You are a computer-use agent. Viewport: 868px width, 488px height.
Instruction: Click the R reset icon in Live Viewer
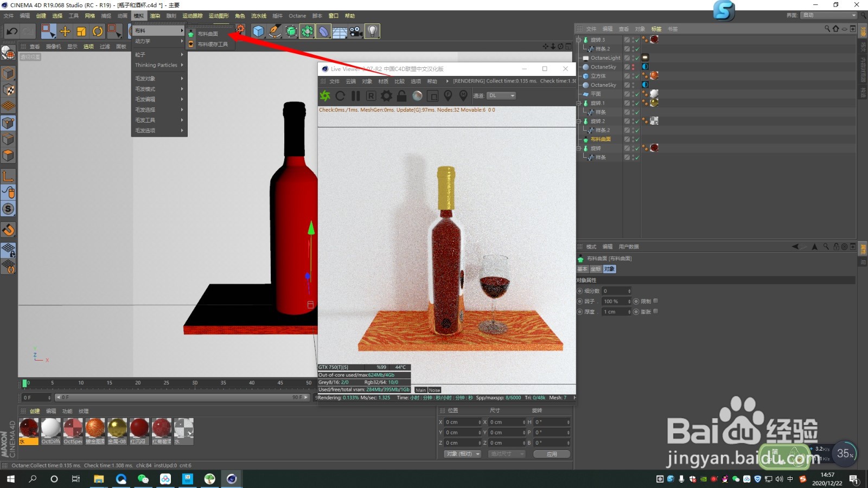click(371, 96)
